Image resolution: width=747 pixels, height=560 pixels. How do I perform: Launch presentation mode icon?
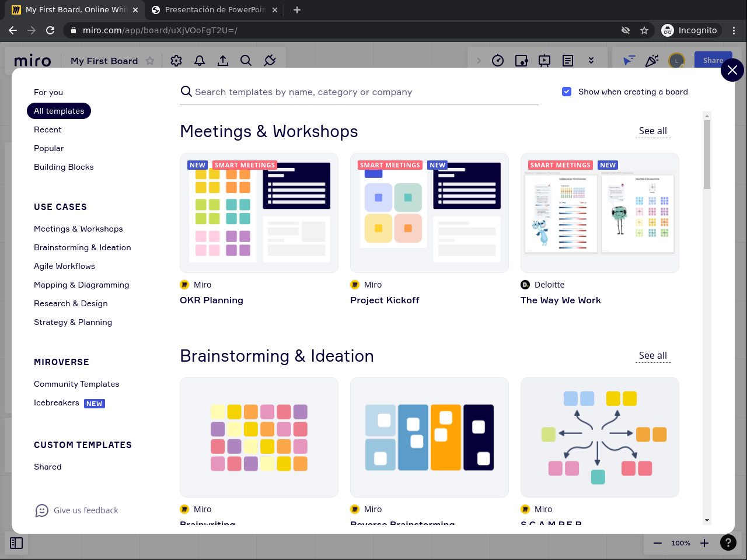pyautogui.click(x=544, y=61)
